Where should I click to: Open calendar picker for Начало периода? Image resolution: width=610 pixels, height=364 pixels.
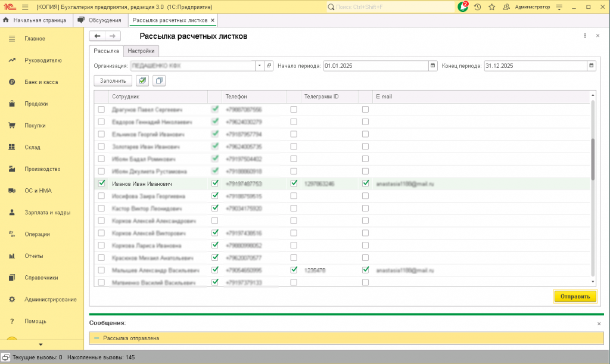(x=432, y=66)
